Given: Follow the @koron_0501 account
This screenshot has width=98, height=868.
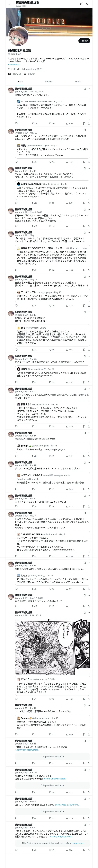Looking at the screenshot, I should coord(84,41).
